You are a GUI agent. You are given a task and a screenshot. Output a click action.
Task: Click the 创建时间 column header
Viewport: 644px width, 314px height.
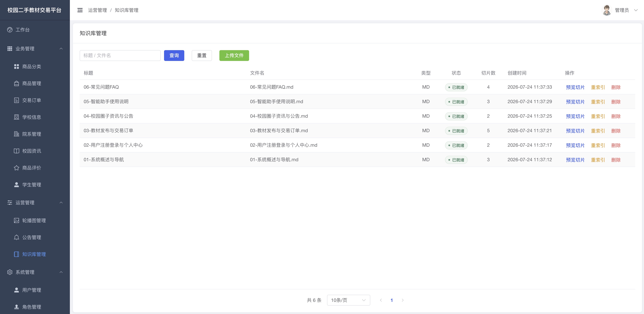(517, 73)
